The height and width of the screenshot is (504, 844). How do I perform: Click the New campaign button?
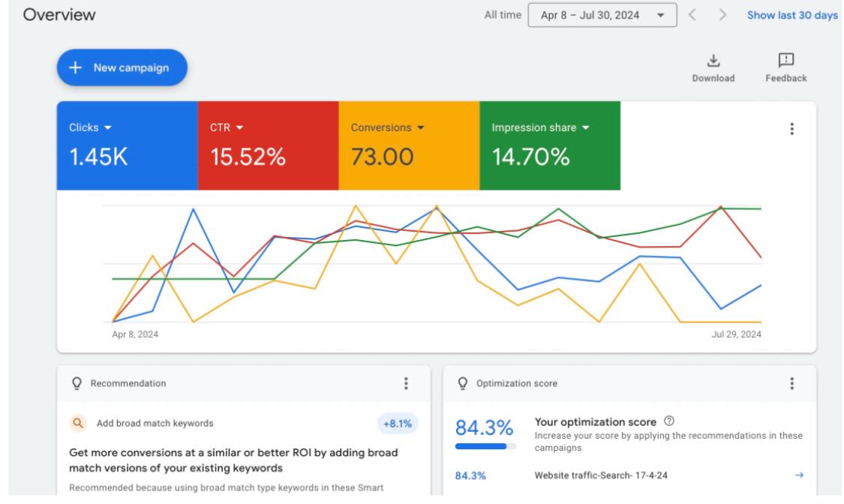tap(122, 67)
